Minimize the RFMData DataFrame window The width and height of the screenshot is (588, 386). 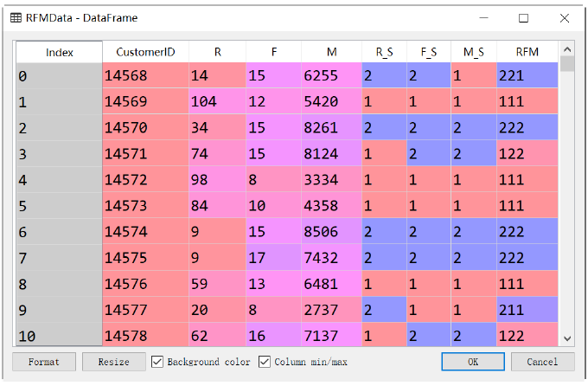483,17
